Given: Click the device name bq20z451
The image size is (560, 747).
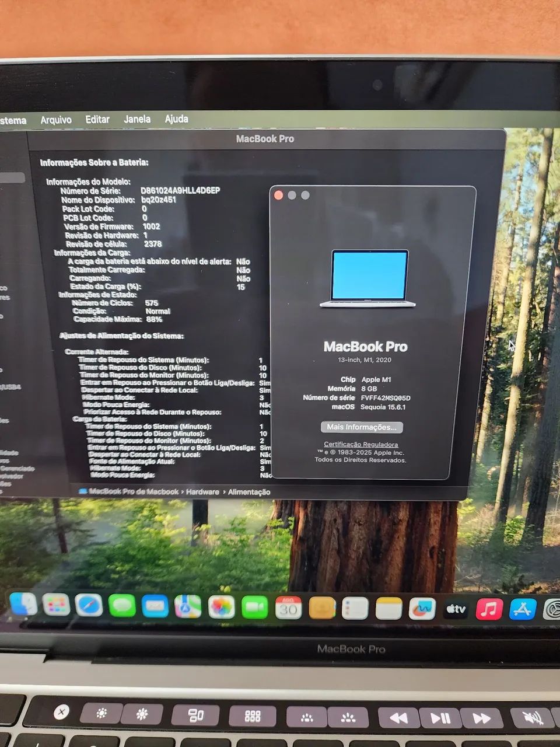Looking at the screenshot, I should click(x=159, y=200).
